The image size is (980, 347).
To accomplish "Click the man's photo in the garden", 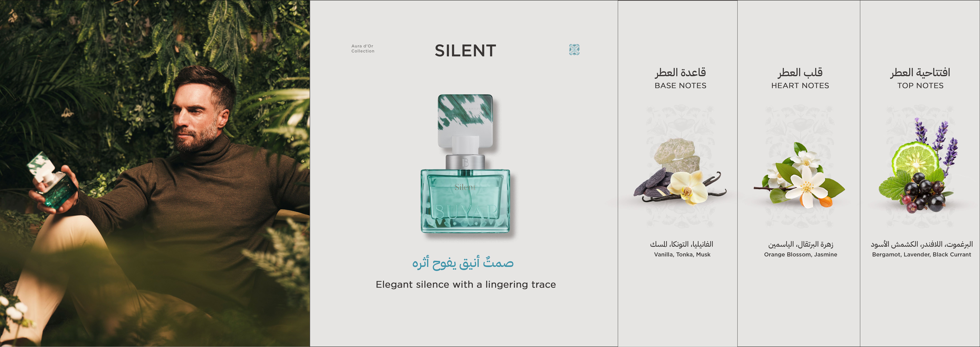I will (x=155, y=173).
